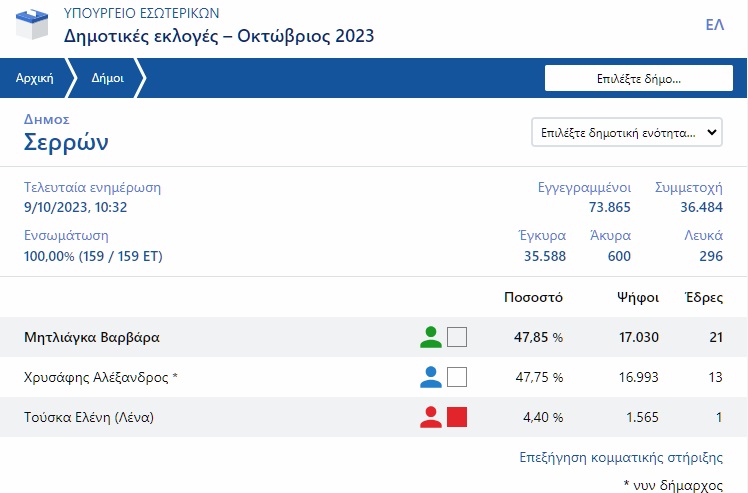Viewport: 748px width, 493px height.
Task: Open the Επιλέξτε δήμο selector
Action: tap(639, 78)
